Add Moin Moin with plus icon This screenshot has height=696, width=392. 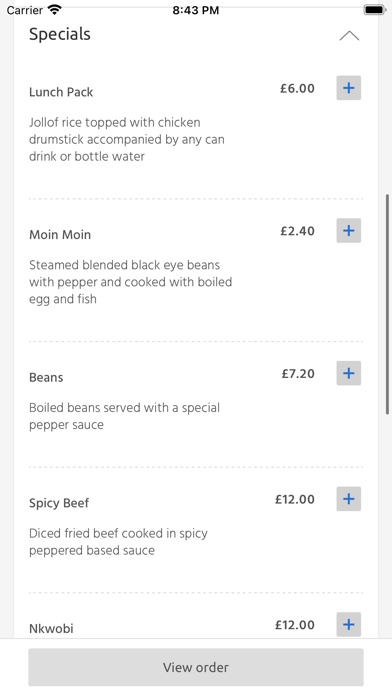348,230
